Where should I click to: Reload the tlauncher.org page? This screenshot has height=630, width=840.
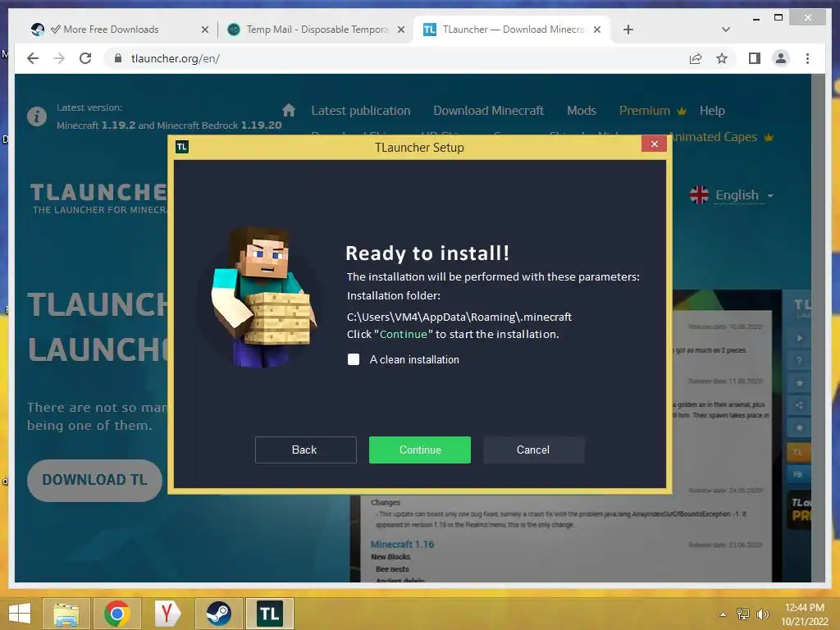[x=85, y=58]
